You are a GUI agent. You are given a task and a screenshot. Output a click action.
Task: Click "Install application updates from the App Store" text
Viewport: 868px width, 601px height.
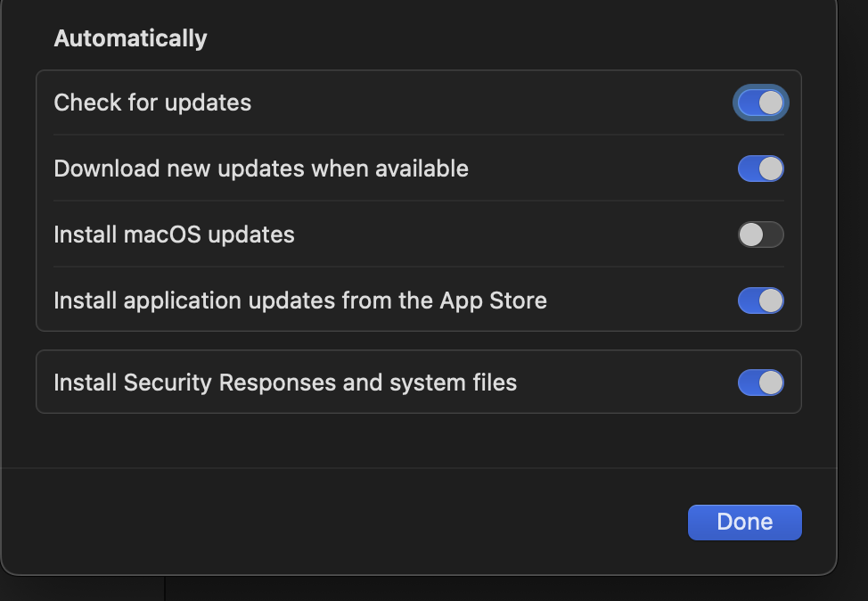point(300,300)
